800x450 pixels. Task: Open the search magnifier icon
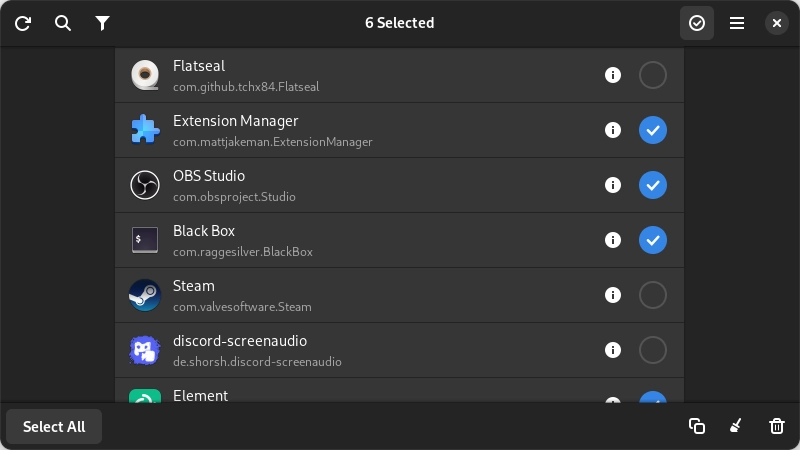(x=63, y=23)
